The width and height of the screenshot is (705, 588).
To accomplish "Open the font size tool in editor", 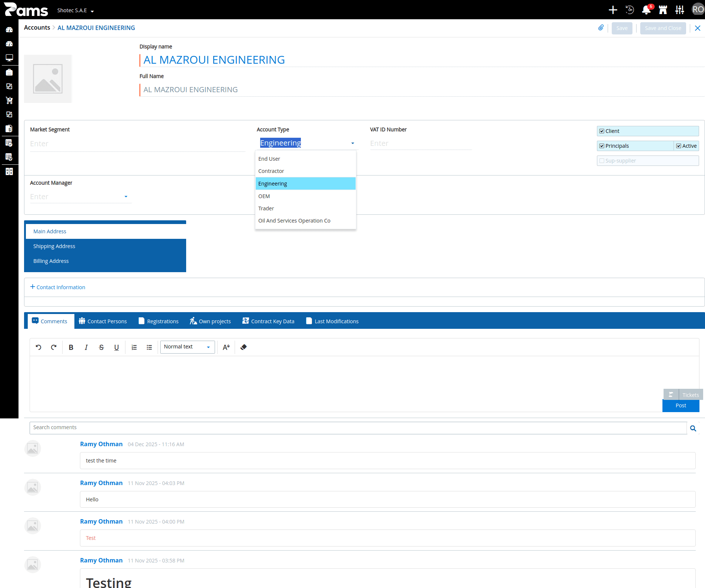I will coord(226,347).
